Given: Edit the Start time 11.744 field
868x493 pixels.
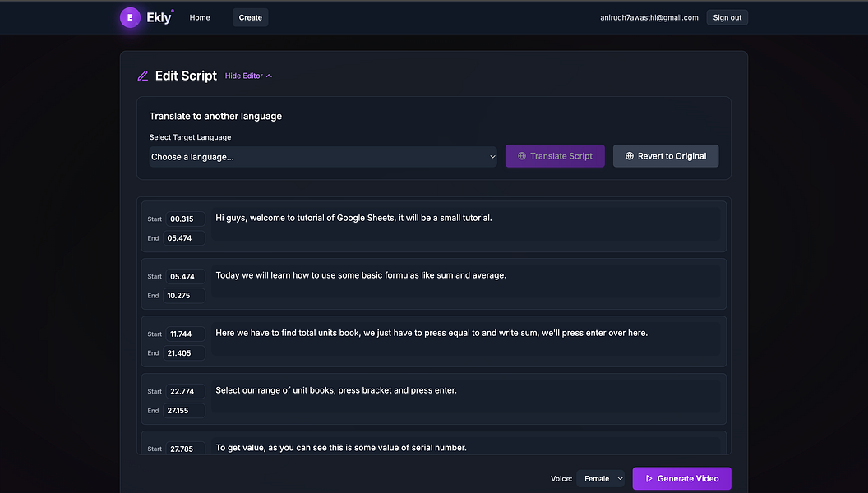Looking at the screenshot, I should point(186,334).
